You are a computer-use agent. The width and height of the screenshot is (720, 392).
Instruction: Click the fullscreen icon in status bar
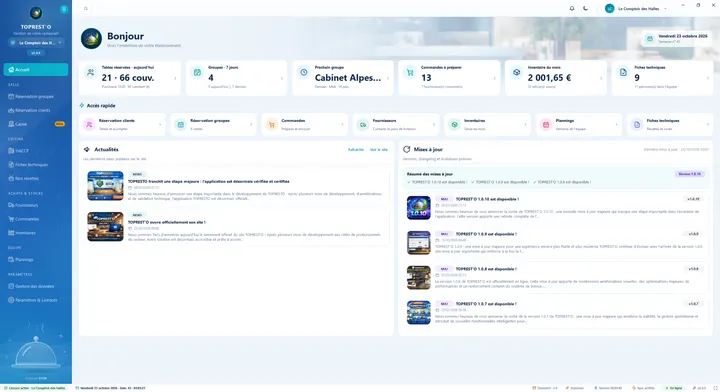click(x=715, y=388)
